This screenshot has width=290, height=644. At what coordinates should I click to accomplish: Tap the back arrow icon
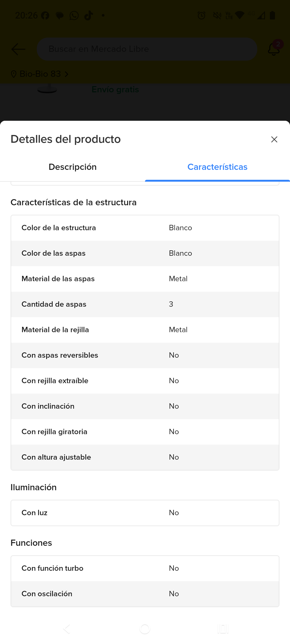pos(18,49)
